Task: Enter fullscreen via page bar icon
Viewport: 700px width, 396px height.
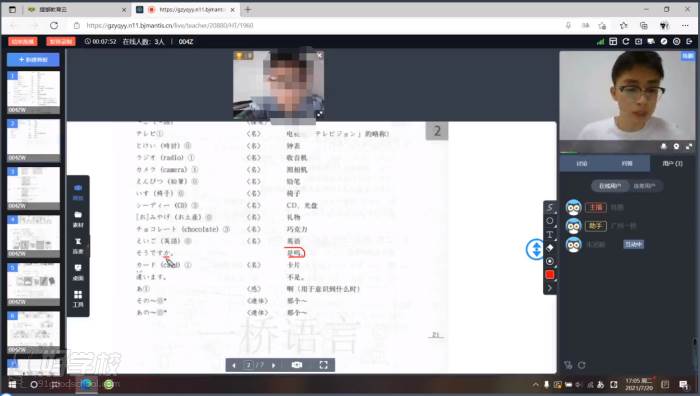Action: 324,365
